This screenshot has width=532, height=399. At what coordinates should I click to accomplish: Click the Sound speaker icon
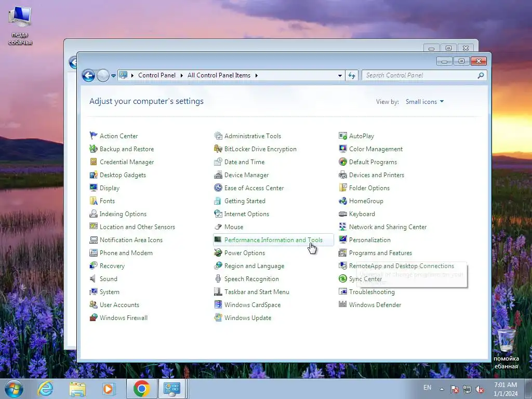(94, 278)
